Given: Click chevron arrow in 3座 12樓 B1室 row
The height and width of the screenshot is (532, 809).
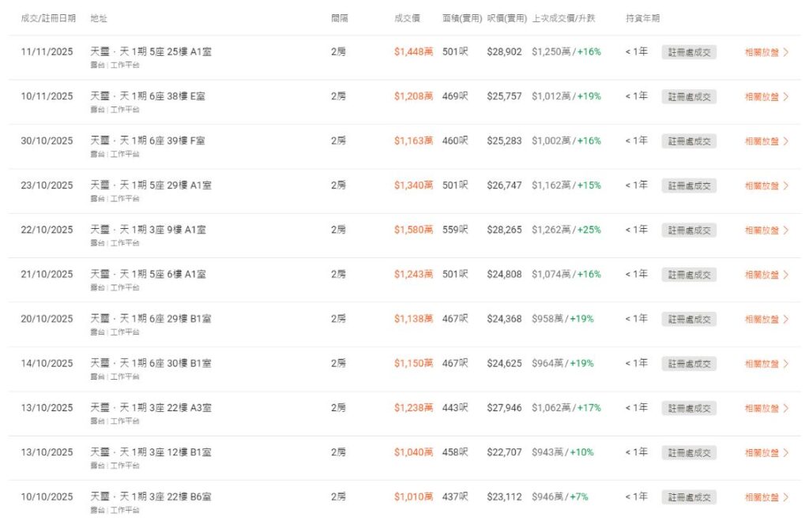Looking at the screenshot, I should click(x=786, y=453).
